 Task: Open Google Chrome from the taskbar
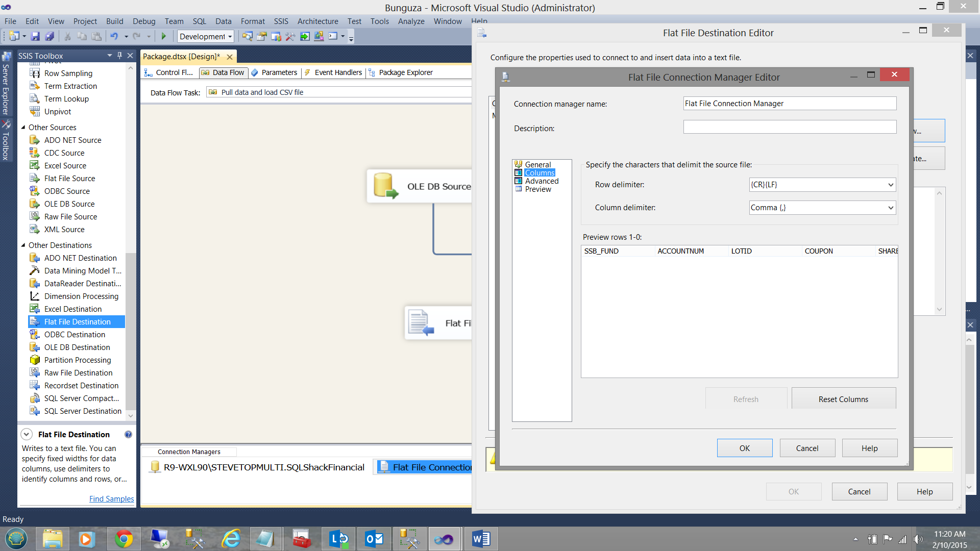pyautogui.click(x=123, y=539)
